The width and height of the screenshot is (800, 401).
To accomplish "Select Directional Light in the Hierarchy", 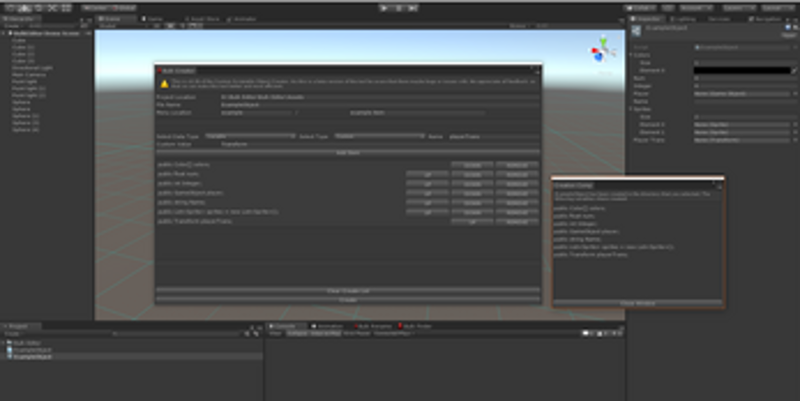I will coord(32,67).
